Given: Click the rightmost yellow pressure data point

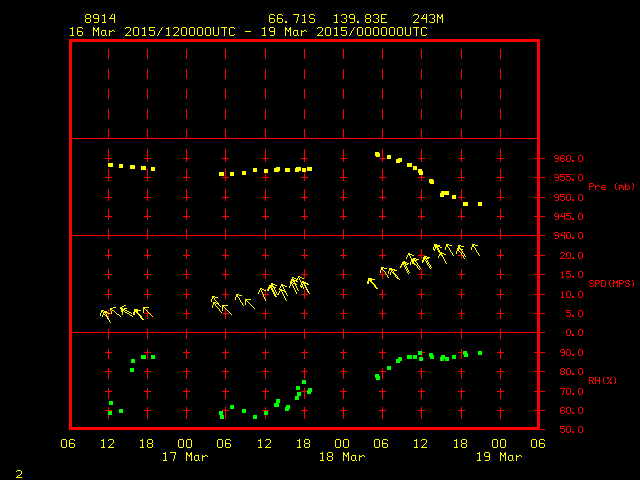Looking at the screenshot, I should tap(480, 204).
